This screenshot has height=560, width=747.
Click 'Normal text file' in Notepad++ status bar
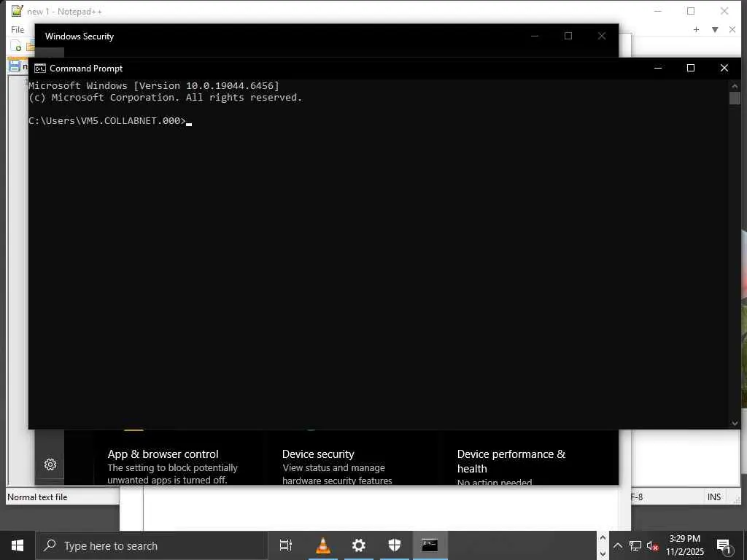(37, 497)
